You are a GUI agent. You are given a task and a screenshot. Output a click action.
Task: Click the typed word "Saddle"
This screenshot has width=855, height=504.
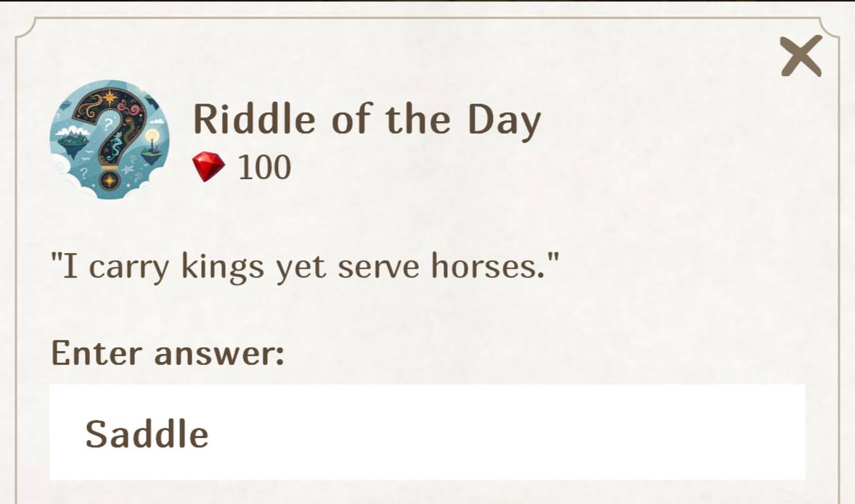pos(147,434)
